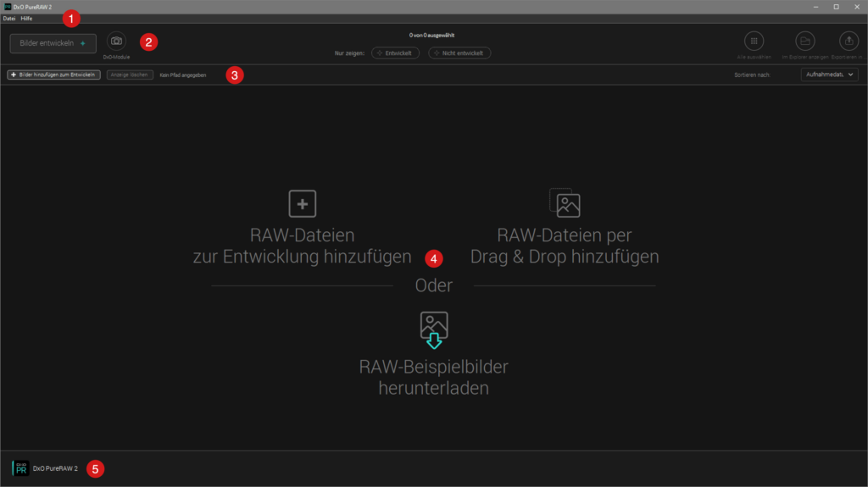Click the Bilder entwickeln button
Screen dimensions: 868x487
(53, 43)
